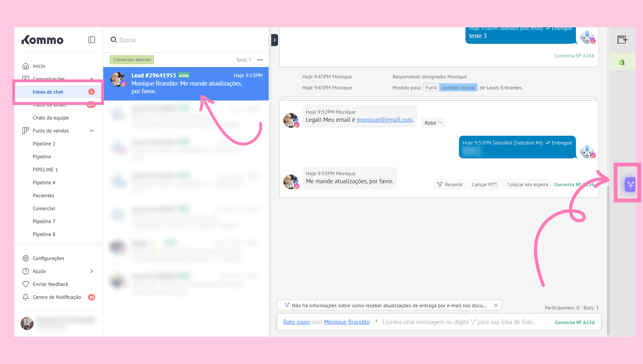Open the Robô dropdown

pos(433,123)
